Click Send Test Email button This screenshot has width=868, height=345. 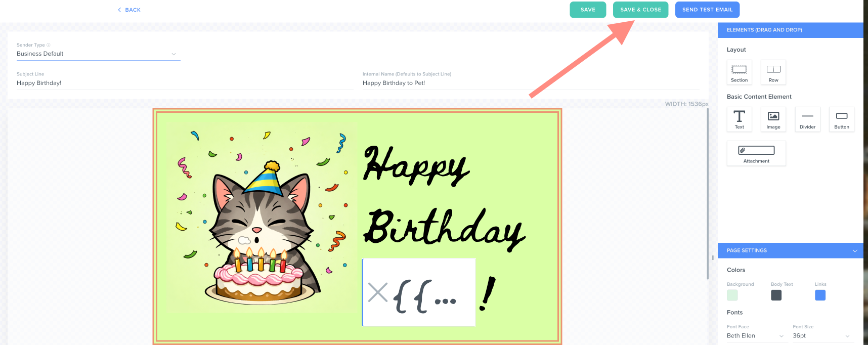(x=707, y=10)
